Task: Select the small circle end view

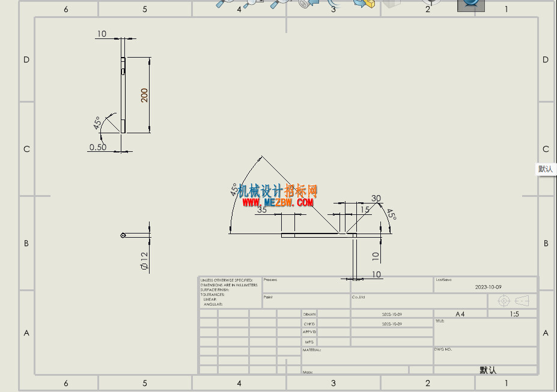Action: [123, 235]
